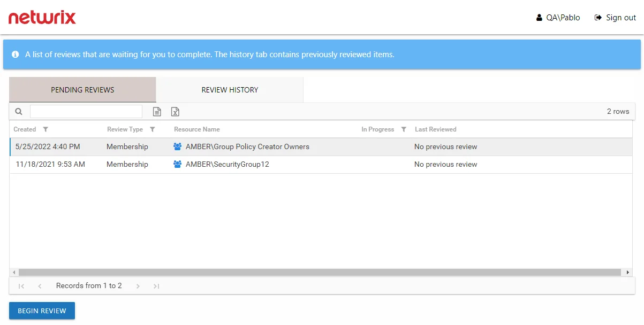Select the Pending Reviews tab

(82, 90)
